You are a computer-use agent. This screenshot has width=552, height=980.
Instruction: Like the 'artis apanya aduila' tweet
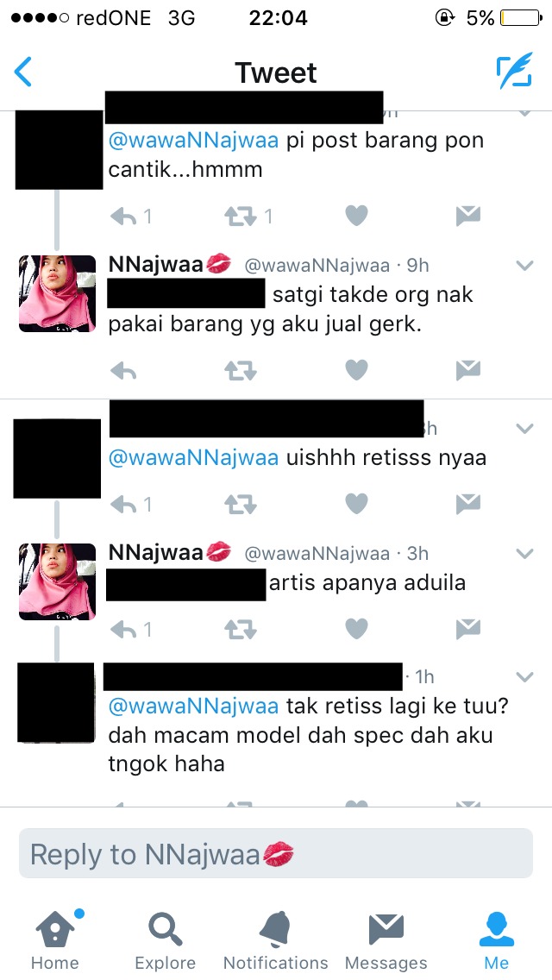pyautogui.click(x=356, y=629)
